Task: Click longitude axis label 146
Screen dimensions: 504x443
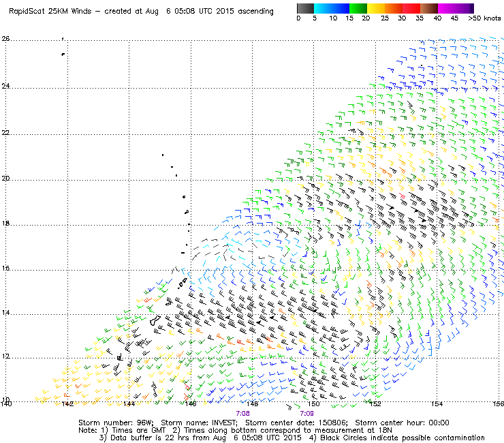Action: 191,404
